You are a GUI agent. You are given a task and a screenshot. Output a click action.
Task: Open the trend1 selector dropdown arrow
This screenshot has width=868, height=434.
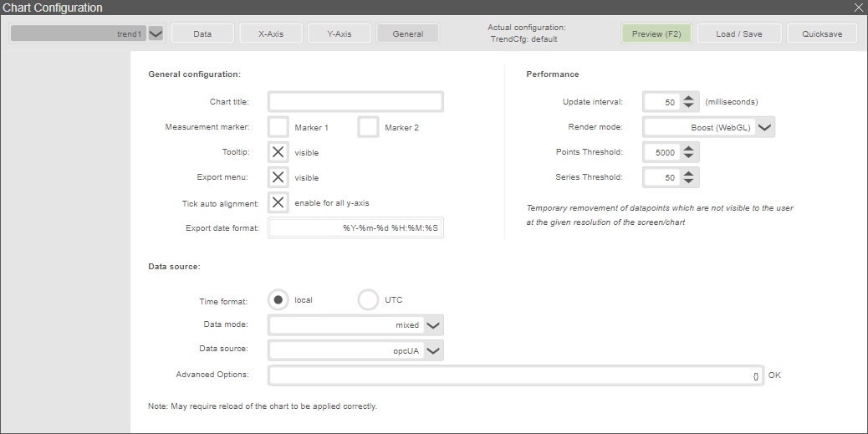pos(156,34)
